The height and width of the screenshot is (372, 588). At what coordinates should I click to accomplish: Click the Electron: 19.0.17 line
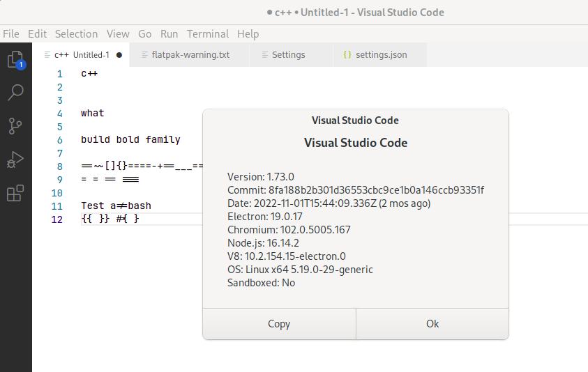pyautogui.click(x=265, y=217)
